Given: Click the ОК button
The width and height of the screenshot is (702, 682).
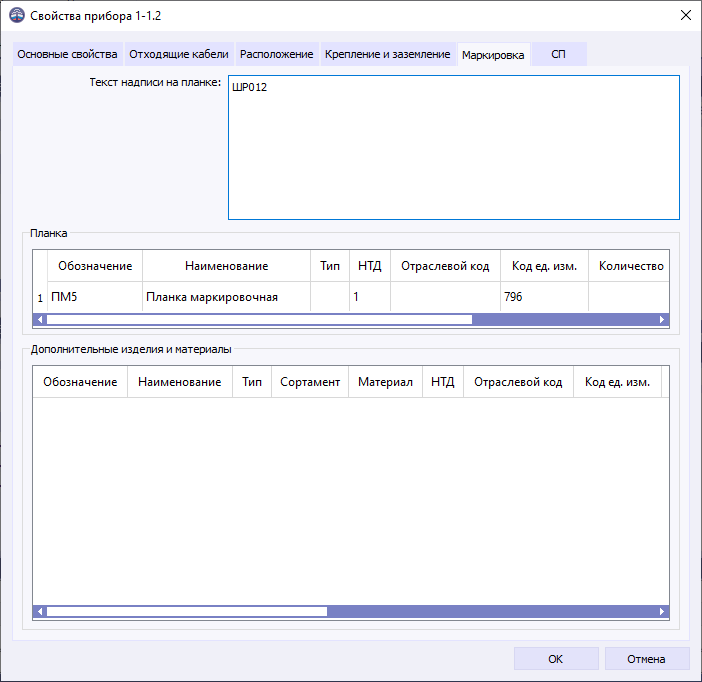Looking at the screenshot, I should pos(556,659).
